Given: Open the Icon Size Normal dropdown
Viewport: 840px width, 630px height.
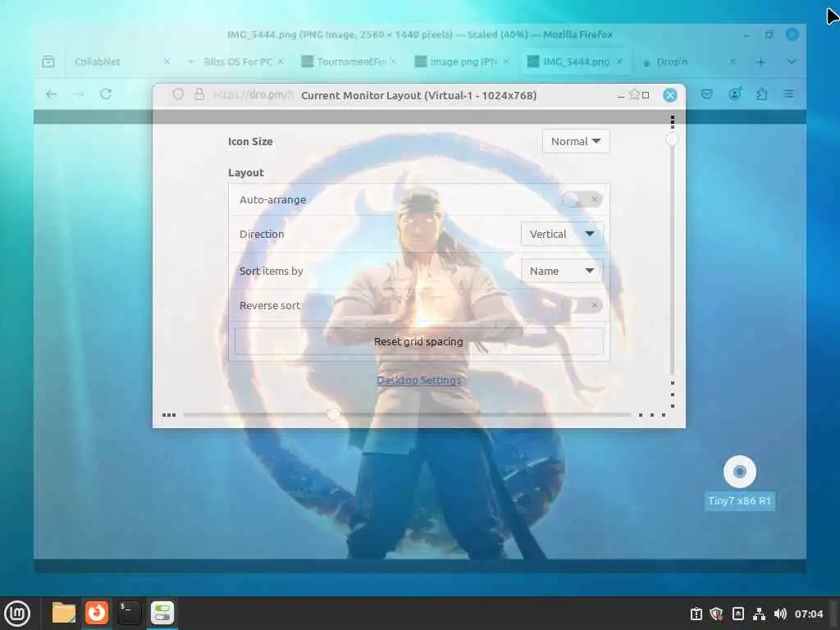Looking at the screenshot, I should (x=576, y=141).
